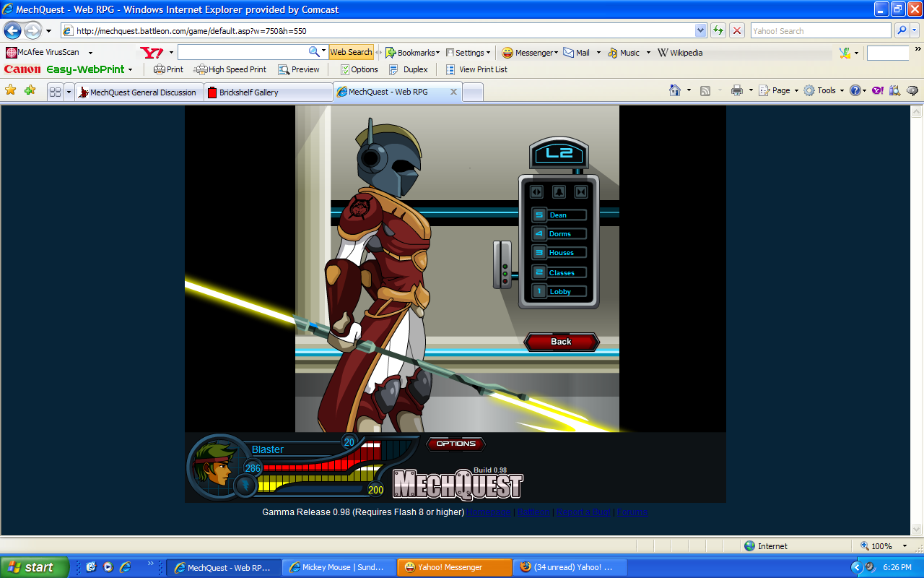This screenshot has height=578, width=924.
Task: Switch to Yahoo! Messenger taskbar button
Action: [454, 567]
